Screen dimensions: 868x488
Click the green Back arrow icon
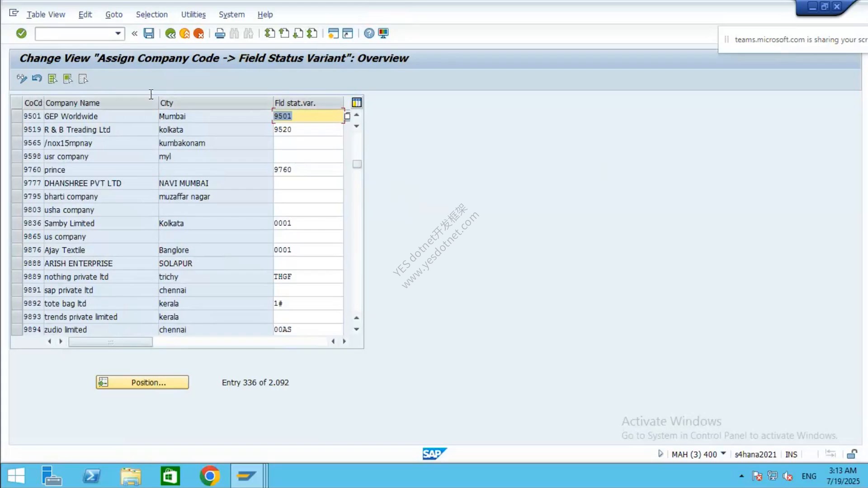point(170,33)
